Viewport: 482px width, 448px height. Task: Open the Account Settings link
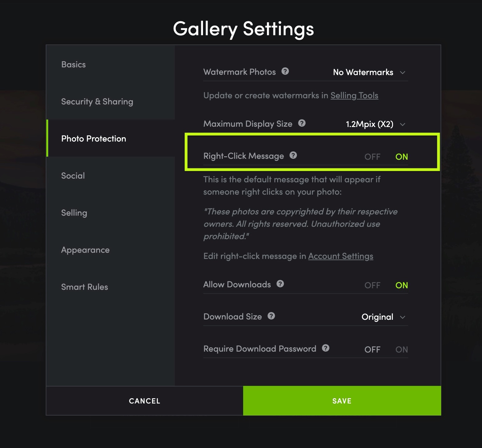pos(340,256)
